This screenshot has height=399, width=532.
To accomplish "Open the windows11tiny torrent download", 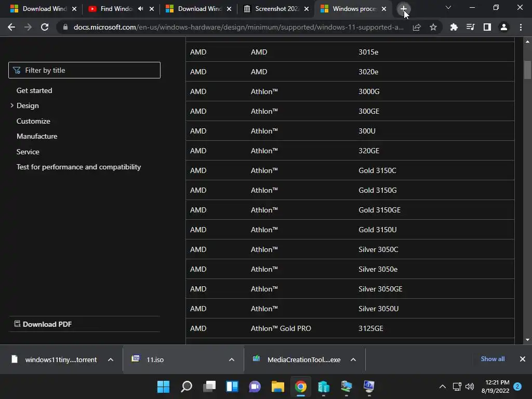I will point(54,360).
